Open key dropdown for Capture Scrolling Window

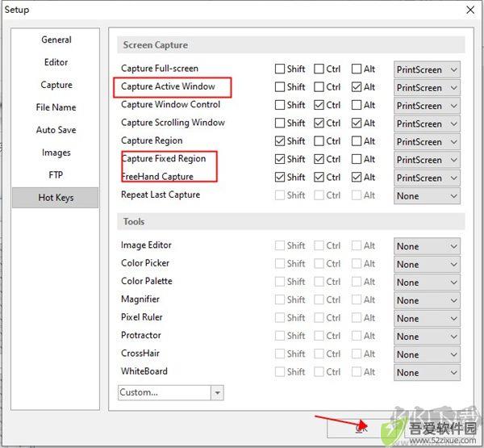click(x=427, y=124)
